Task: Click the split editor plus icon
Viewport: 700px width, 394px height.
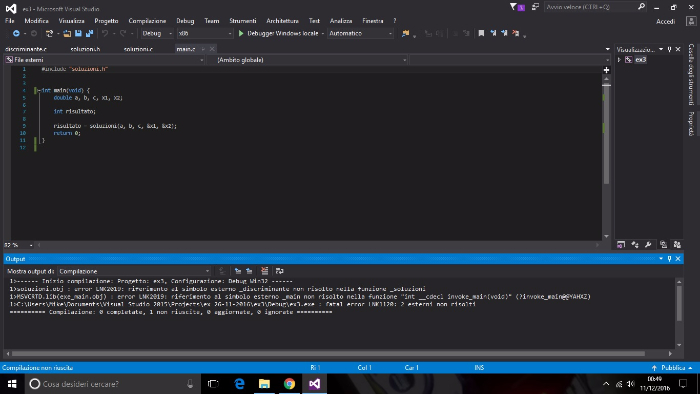Action: click(x=606, y=70)
